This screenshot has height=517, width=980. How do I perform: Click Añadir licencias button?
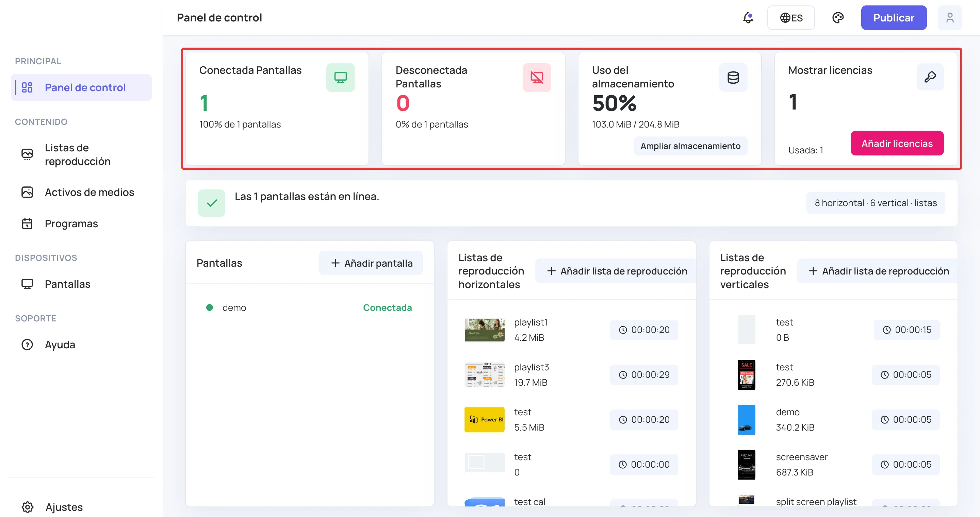897,143
